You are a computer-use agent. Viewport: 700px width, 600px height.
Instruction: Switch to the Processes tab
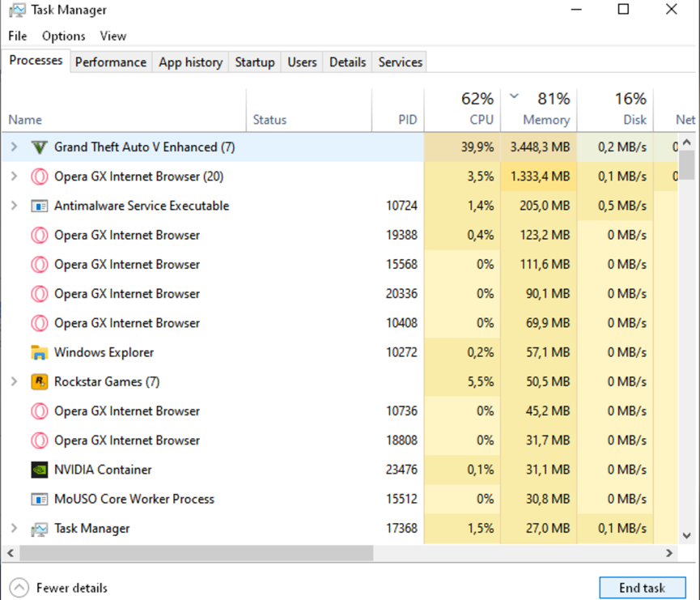pos(36,60)
